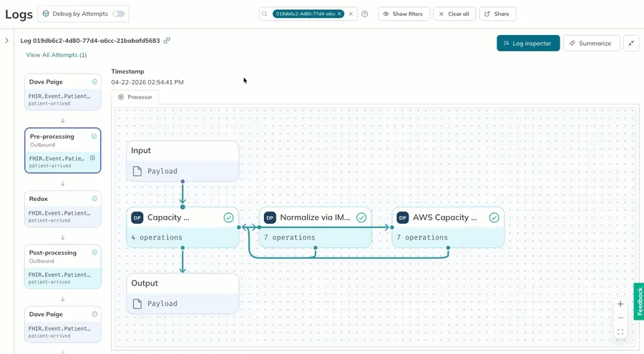Click the eye icon in Show filters
Image resolution: width=644 pixels, height=354 pixels.
[386, 14]
